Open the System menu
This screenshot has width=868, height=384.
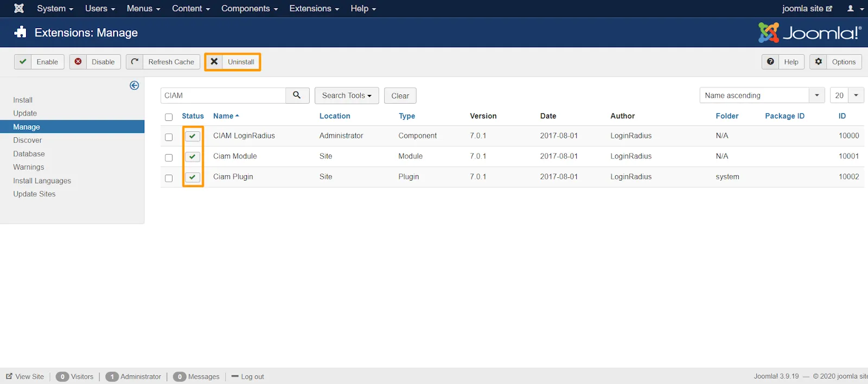click(55, 9)
